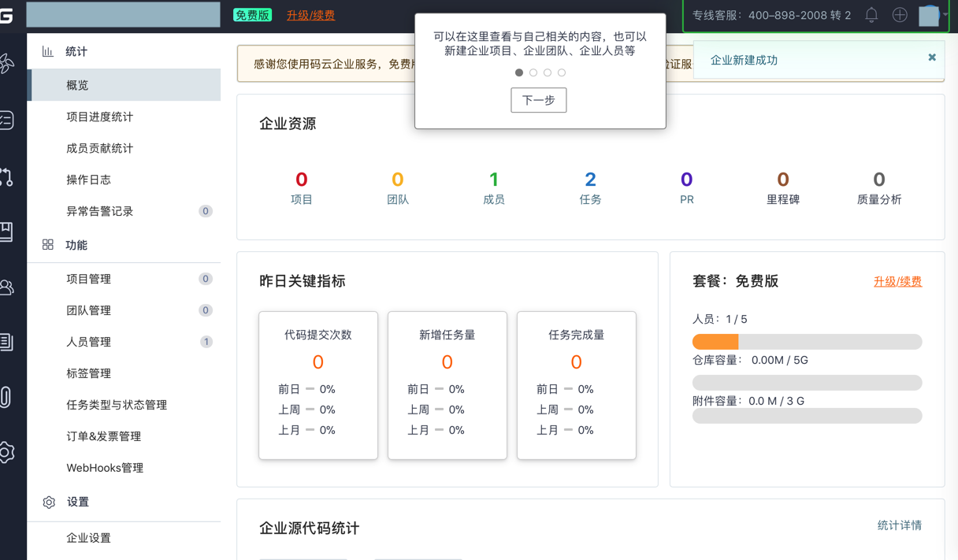Collapse the 统计 sidebar section
This screenshot has height=560, width=958.
[x=76, y=51]
